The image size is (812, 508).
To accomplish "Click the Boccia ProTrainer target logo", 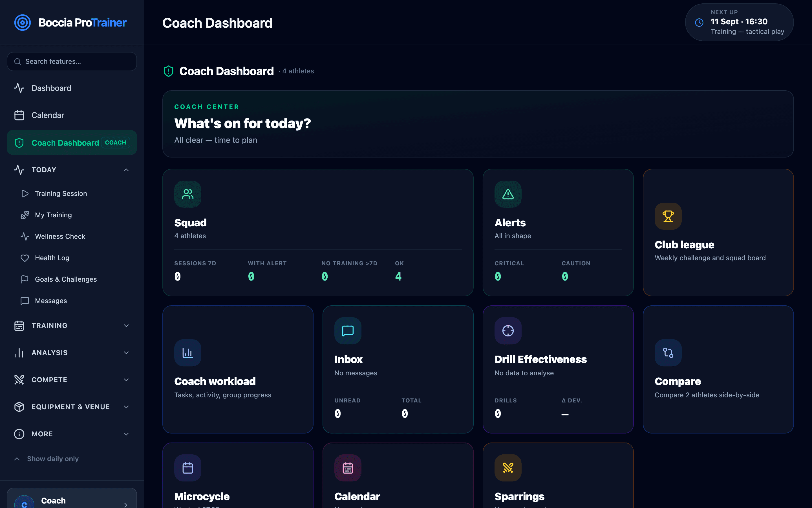I will click(x=23, y=23).
